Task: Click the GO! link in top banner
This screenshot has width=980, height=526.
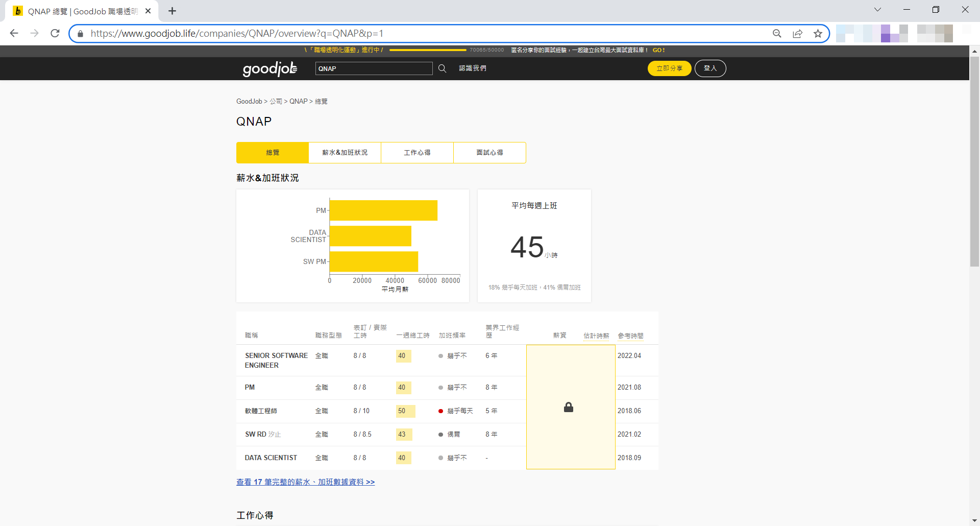Action: [658, 50]
